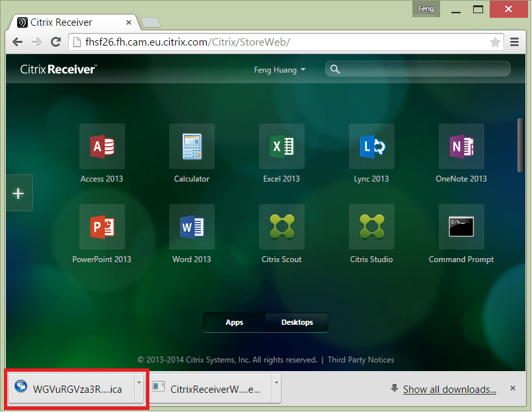Open the Third Party Notices link

click(361, 360)
